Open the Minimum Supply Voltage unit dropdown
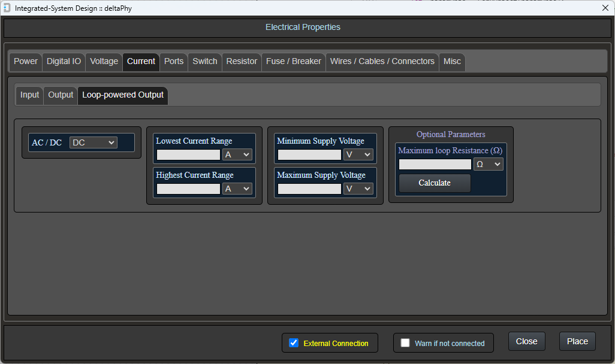Screen dimensions: 615x364 (358, 154)
